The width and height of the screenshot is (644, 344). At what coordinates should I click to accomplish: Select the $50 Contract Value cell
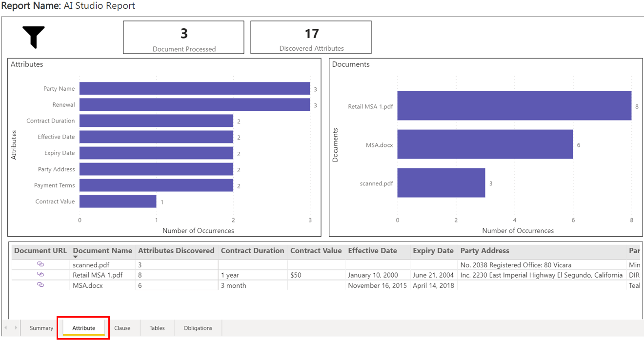click(x=296, y=275)
